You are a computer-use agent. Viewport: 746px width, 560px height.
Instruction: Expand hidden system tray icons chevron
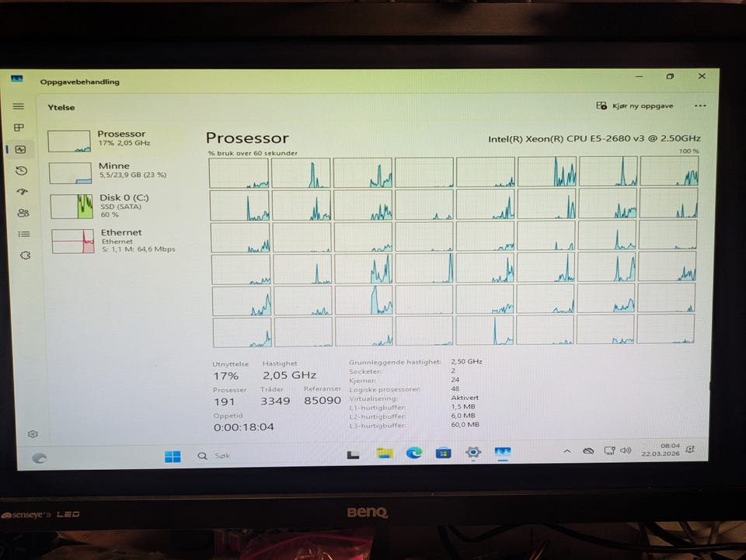point(566,451)
